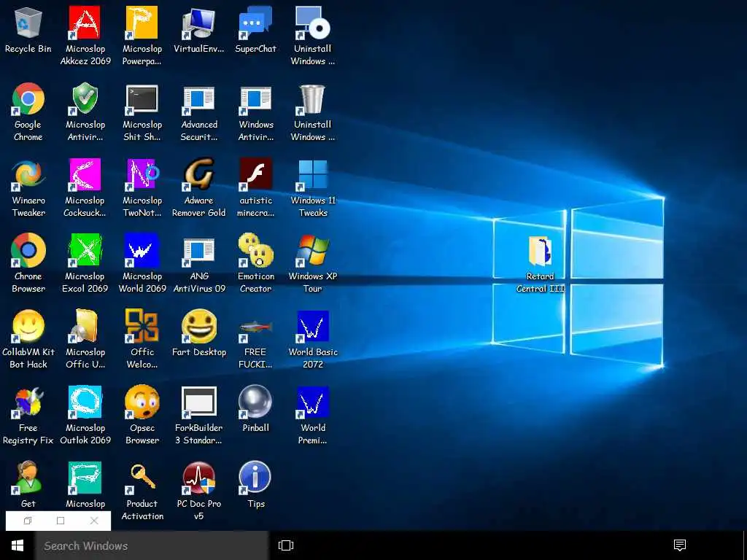
Task: Open Task View on the taskbar
Action: pos(286,545)
